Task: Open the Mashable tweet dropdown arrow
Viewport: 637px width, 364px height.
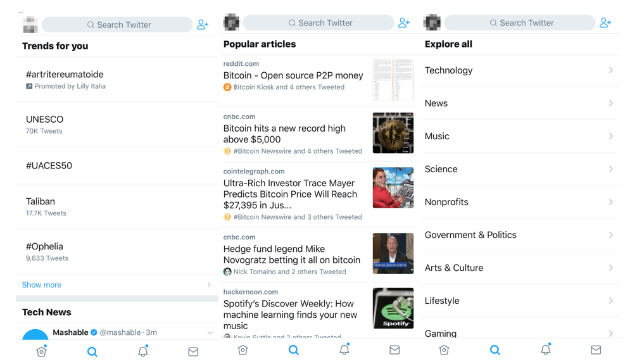Action: click(x=210, y=333)
